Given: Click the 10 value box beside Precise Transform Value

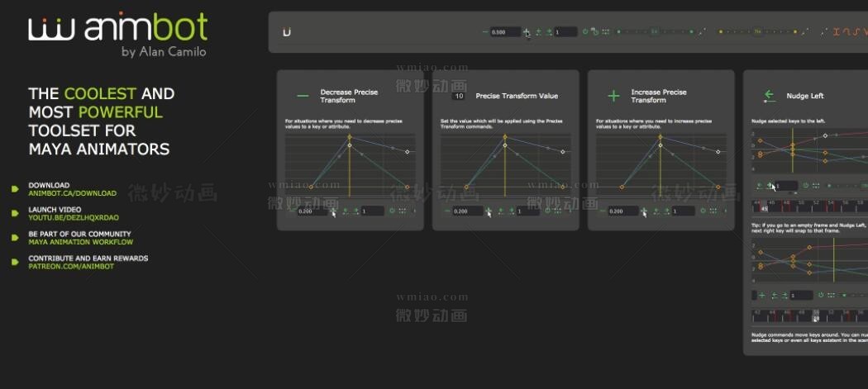Looking at the screenshot, I should 457,96.
